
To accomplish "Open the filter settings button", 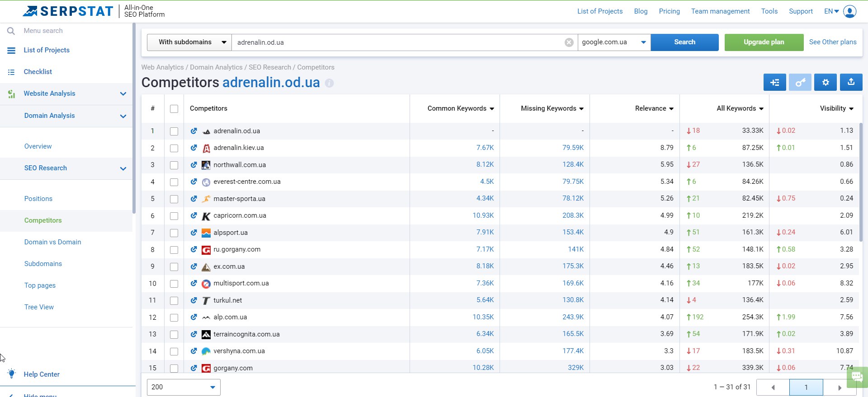I will [775, 83].
